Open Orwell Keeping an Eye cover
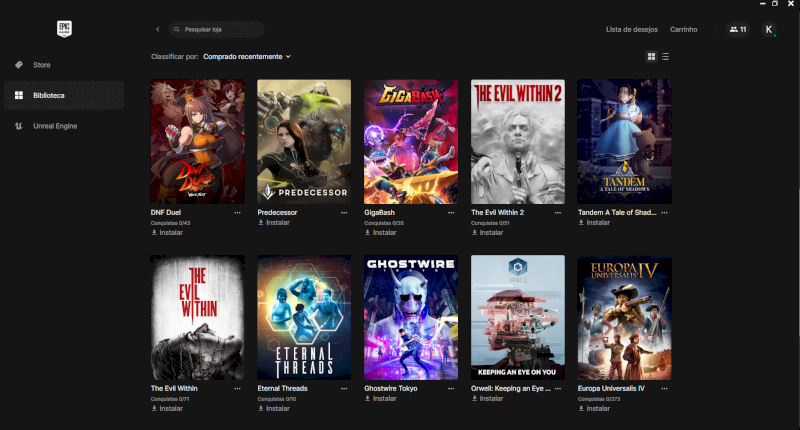The image size is (800, 430). [x=518, y=318]
